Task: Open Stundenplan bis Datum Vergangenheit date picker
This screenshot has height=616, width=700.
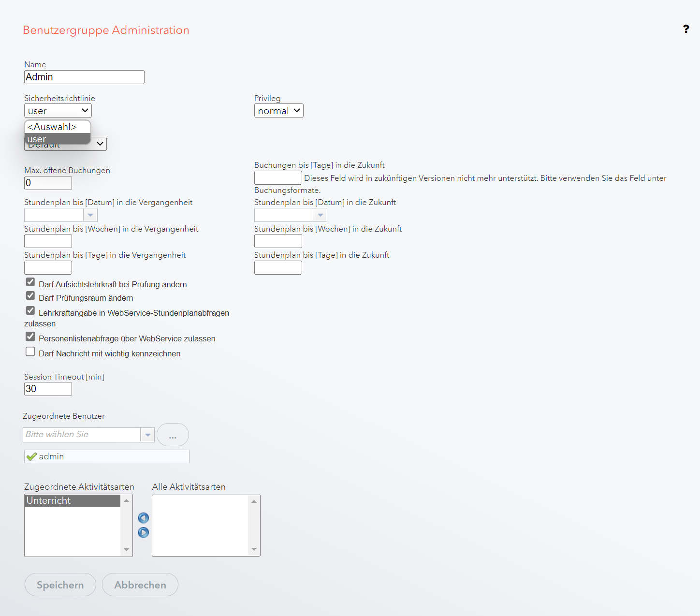Action: (90, 215)
